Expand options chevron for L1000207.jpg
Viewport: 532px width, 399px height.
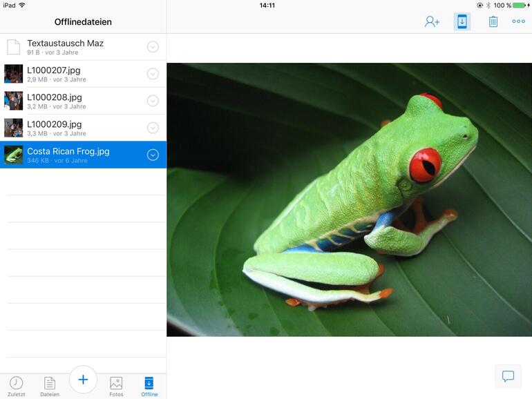coord(153,74)
